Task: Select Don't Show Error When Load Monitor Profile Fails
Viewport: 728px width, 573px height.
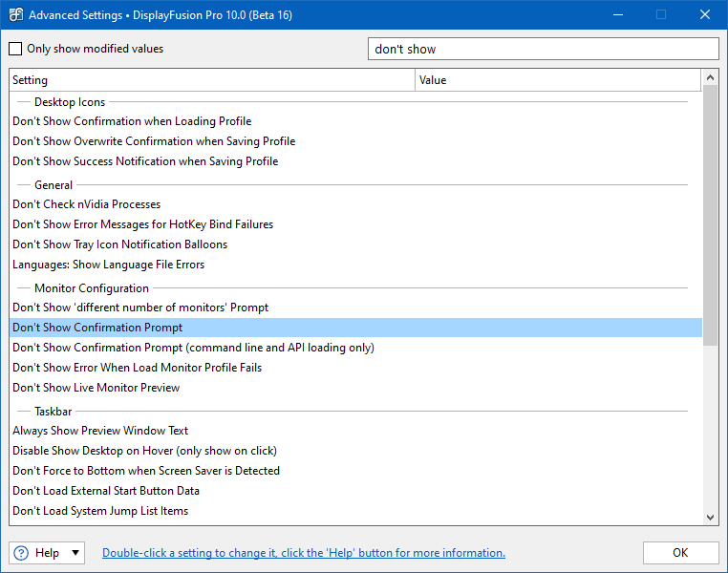Action: point(355,368)
